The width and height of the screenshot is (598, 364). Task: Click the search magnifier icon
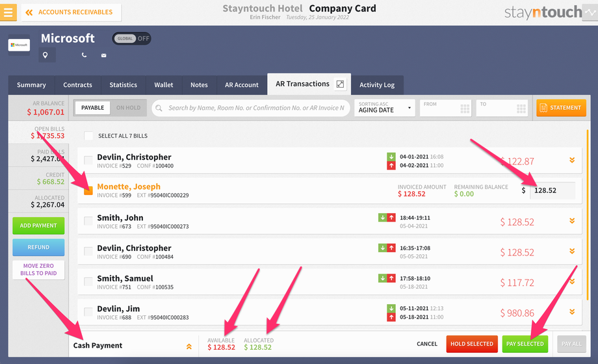pos(159,108)
